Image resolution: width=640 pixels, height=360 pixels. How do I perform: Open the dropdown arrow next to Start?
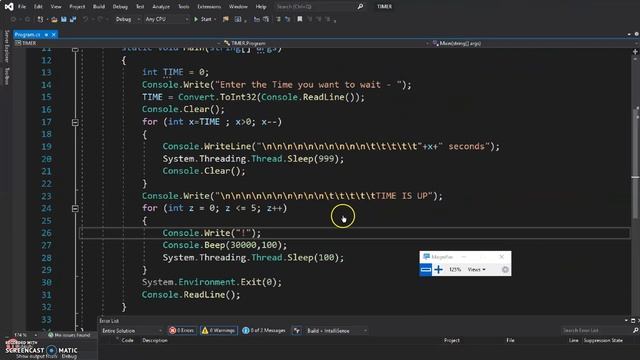[215, 19]
